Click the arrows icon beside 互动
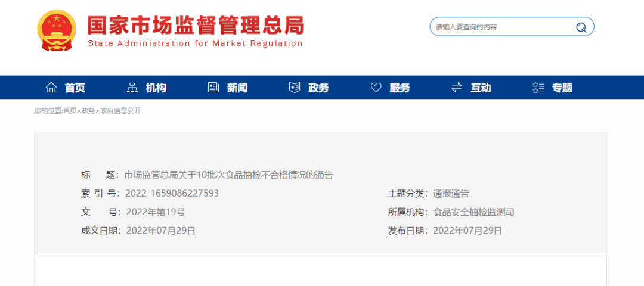The height and width of the screenshot is (286, 644). 457,88
